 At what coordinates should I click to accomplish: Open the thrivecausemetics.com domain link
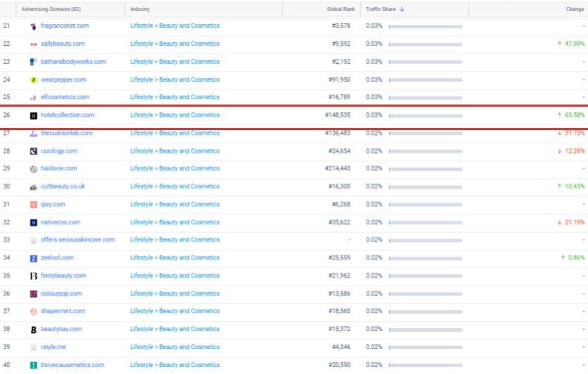click(x=73, y=365)
